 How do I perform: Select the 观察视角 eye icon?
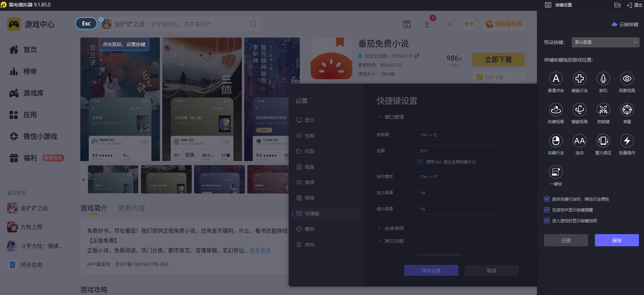pyautogui.click(x=627, y=79)
